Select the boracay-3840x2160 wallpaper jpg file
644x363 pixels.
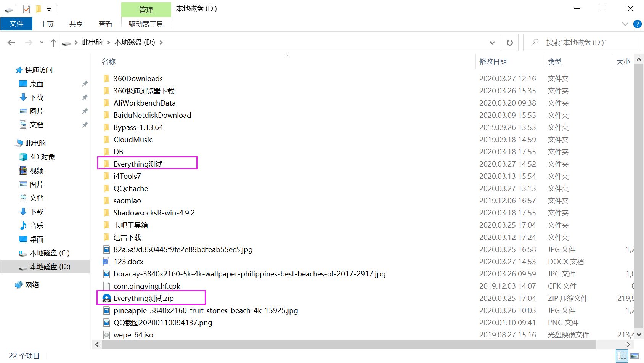tap(249, 274)
